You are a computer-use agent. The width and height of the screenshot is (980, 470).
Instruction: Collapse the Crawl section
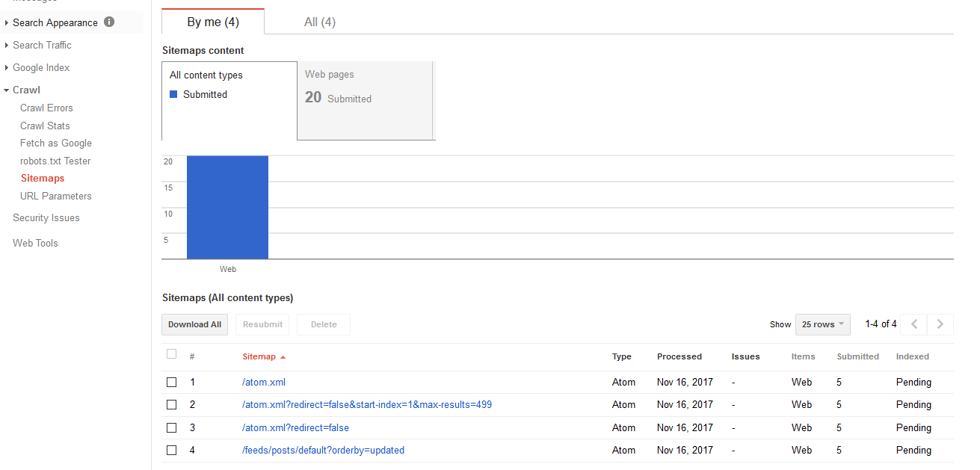[x=7, y=90]
